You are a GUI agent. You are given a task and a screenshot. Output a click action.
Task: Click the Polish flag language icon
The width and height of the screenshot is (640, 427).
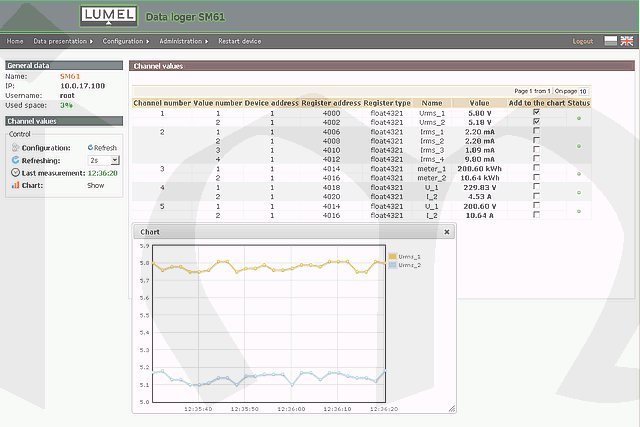pos(611,41)
